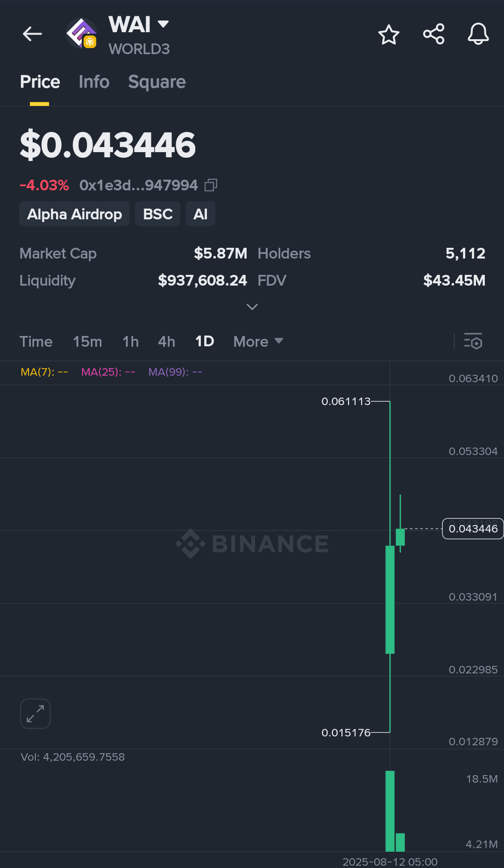Select the 4h chart interval

coord(166,342)
